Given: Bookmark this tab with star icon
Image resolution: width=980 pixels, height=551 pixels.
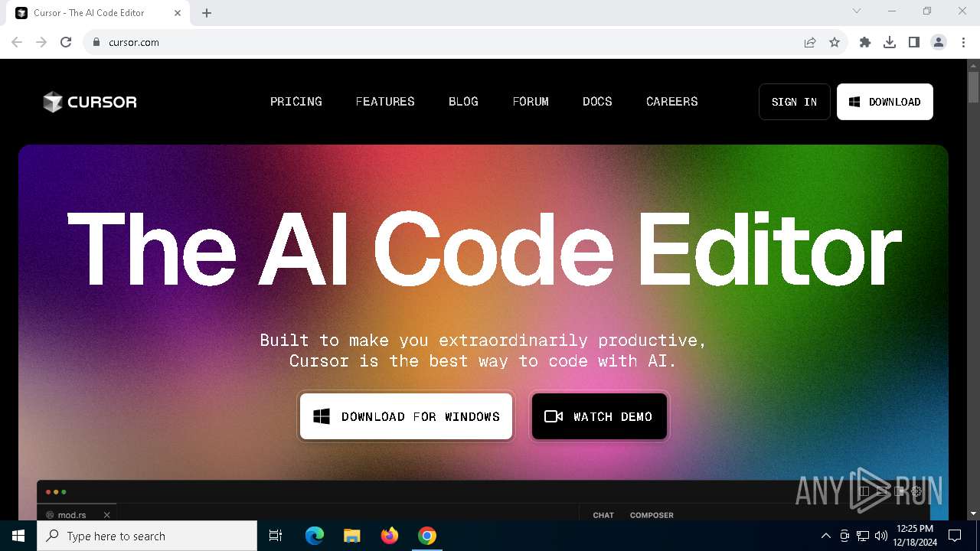Looking at the screenshot, I should tap(835, 42).
